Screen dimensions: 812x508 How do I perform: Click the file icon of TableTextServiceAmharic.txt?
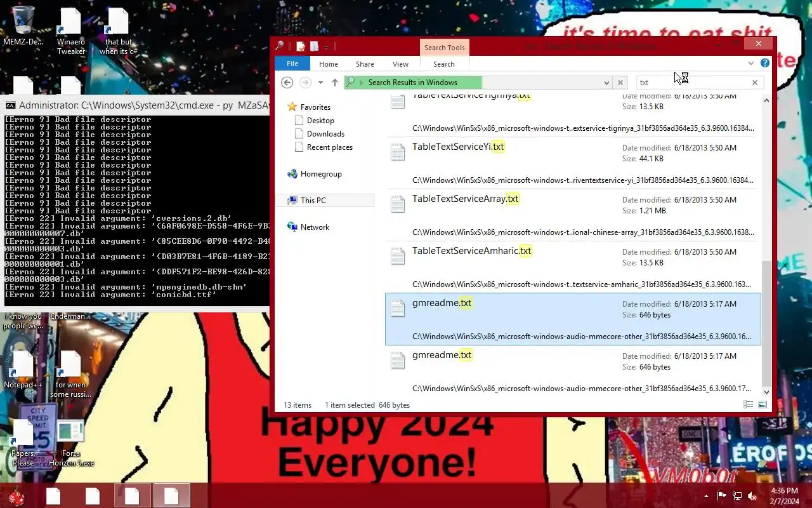tap(398, 257)
